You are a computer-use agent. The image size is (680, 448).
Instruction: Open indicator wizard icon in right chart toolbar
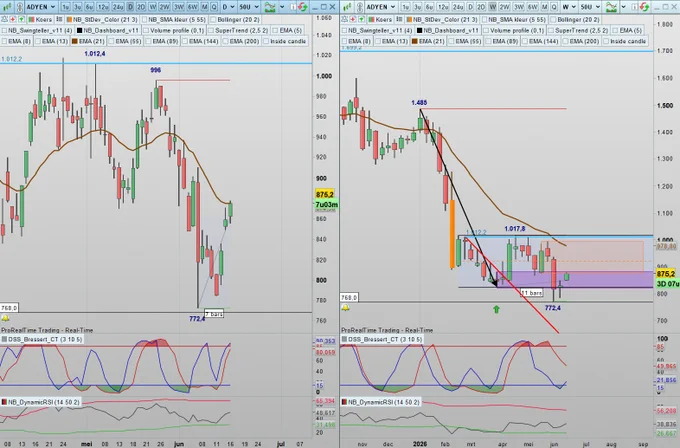(x=611, y=7)
